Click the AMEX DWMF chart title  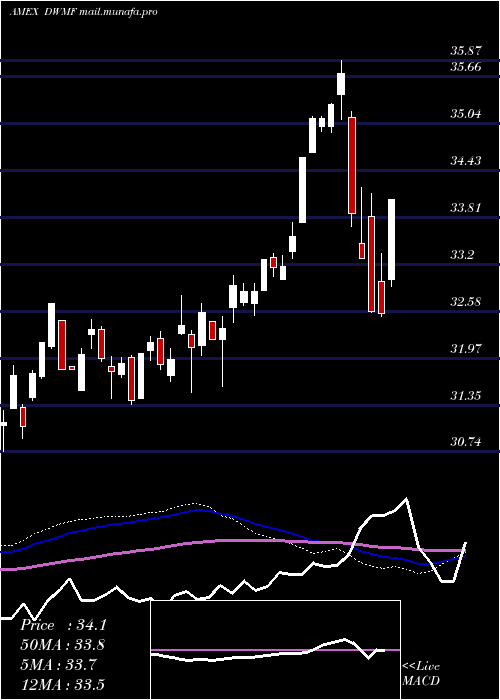83,12
